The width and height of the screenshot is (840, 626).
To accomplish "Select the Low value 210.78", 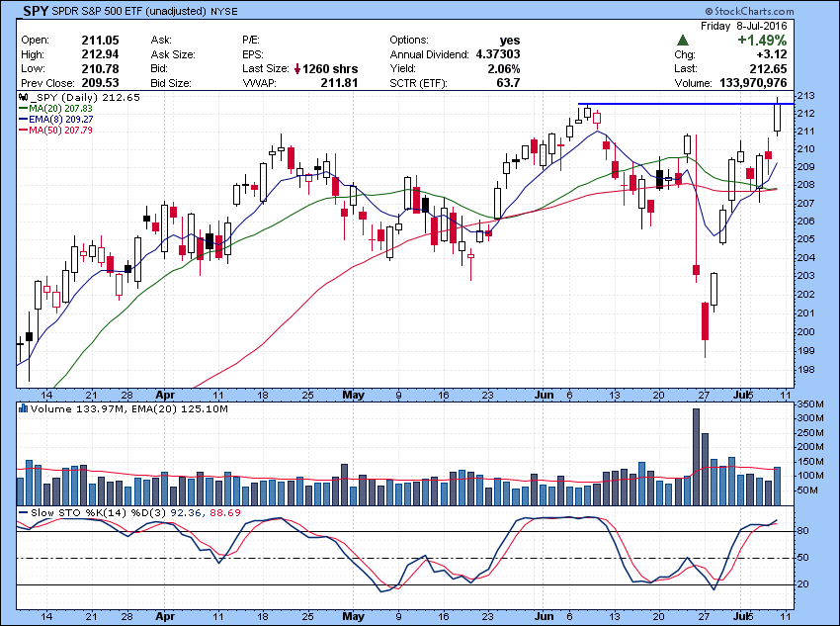I will (x=100, y=69).
